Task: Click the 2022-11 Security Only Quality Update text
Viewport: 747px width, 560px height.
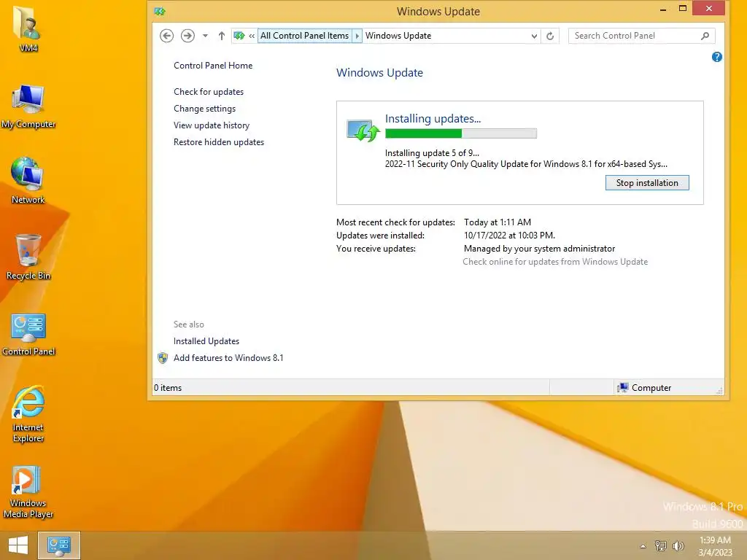Action: [526, 164]
